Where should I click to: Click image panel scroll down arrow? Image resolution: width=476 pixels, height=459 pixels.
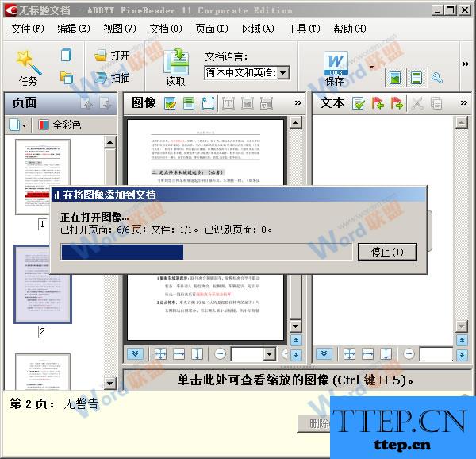pos(296,326)
